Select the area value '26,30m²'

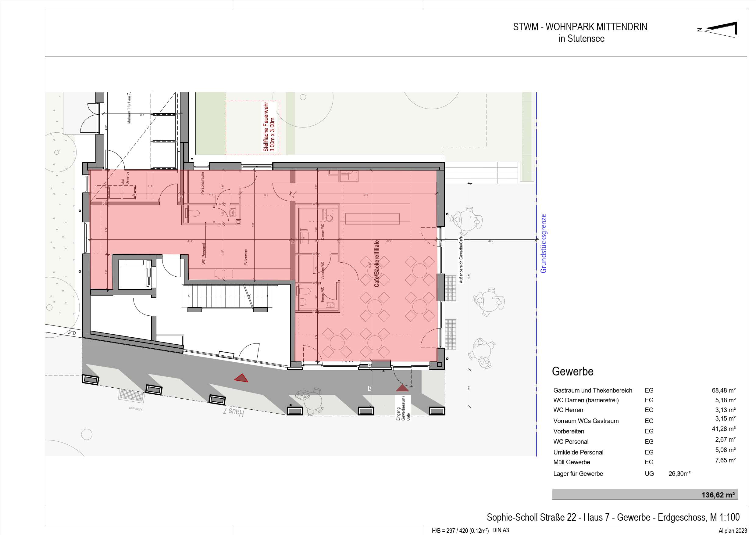tap(679, 474)
